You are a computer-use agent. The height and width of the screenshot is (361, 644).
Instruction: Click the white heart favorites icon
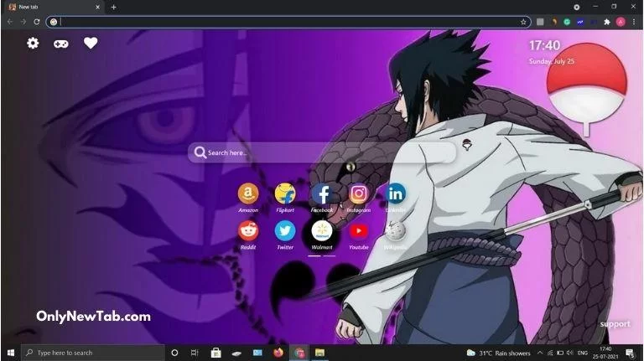tap(91, 43)
